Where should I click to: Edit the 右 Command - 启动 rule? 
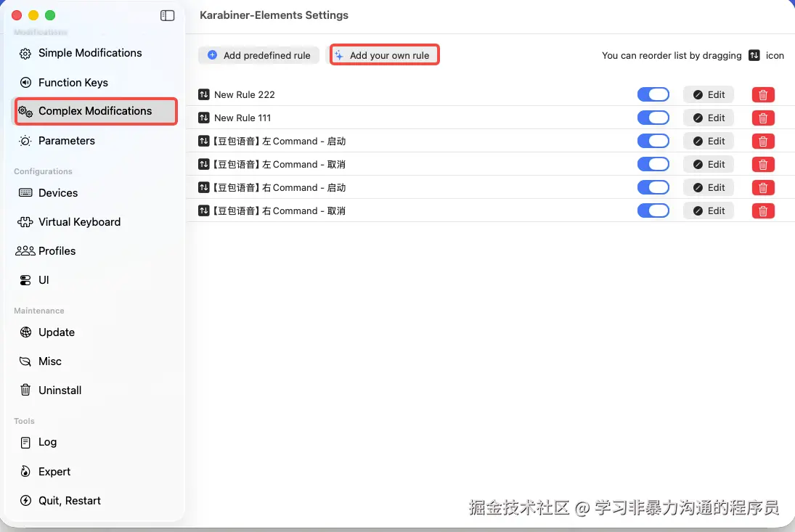pyautogui.click(x=709, y=187)
